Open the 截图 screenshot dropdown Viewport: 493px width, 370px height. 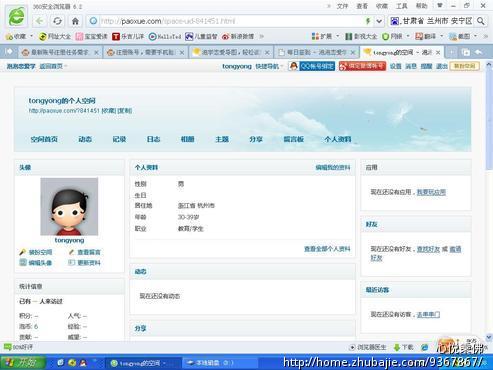click(463, 36)
